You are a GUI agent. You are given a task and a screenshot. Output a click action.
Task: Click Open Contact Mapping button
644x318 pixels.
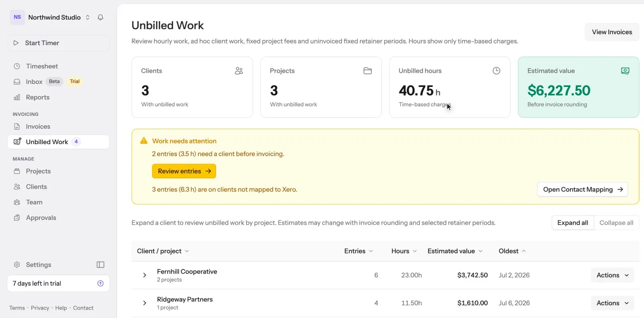[x=582, y=190]
